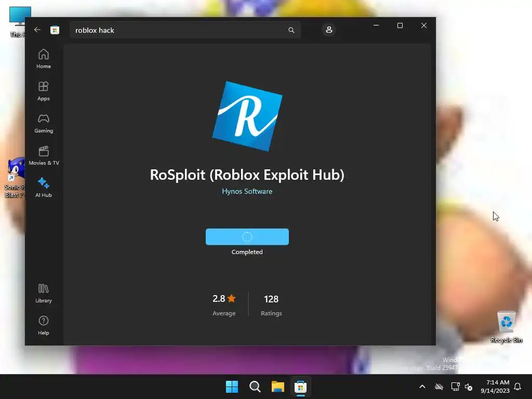This screenshot has height=399, width=532.
Task: Open the Movies & TV section
Action: 44,156
